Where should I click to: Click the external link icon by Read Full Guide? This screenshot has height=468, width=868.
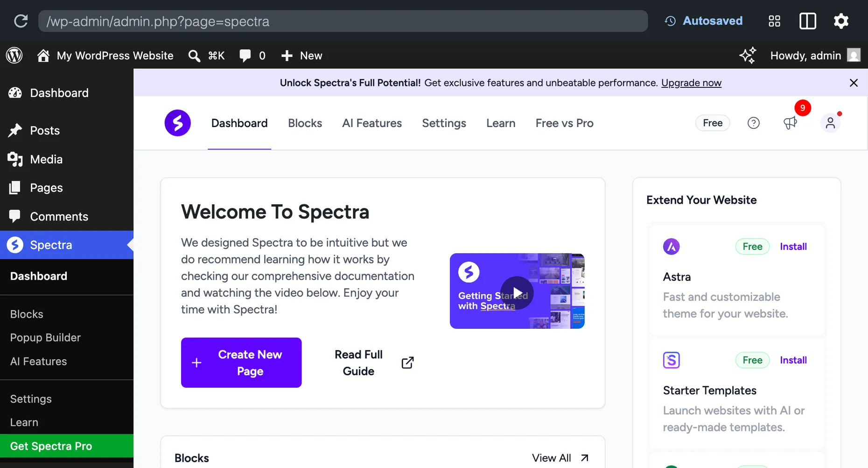point(407,363)
